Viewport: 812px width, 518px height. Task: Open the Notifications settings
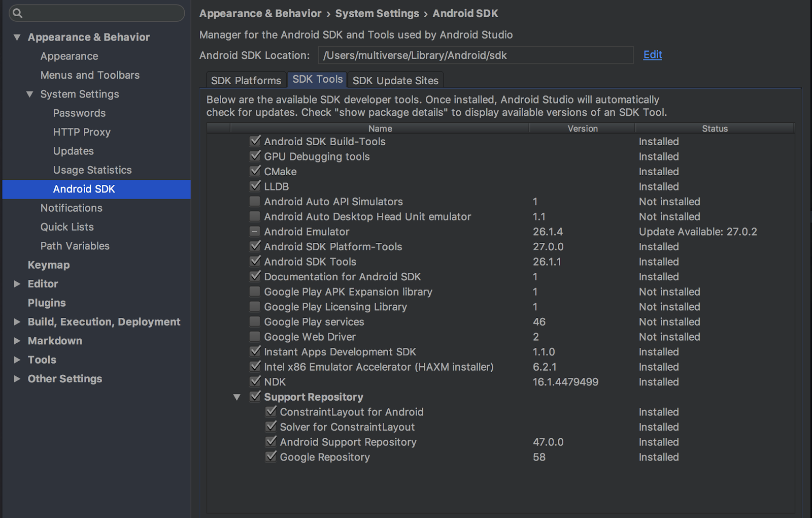coord(72,208)
